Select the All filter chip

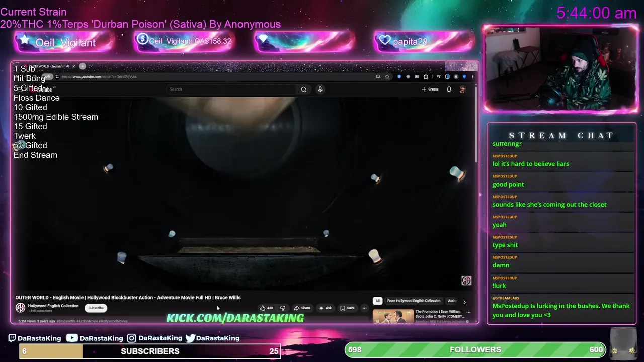coord(377,301)
